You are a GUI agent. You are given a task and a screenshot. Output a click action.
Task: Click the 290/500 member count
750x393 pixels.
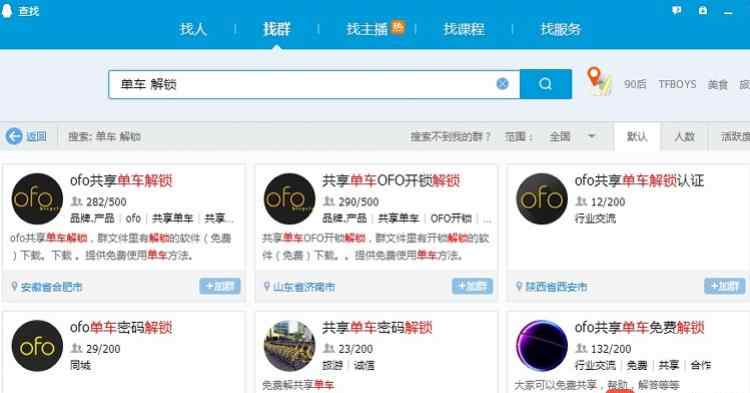[x=358, y=202]
